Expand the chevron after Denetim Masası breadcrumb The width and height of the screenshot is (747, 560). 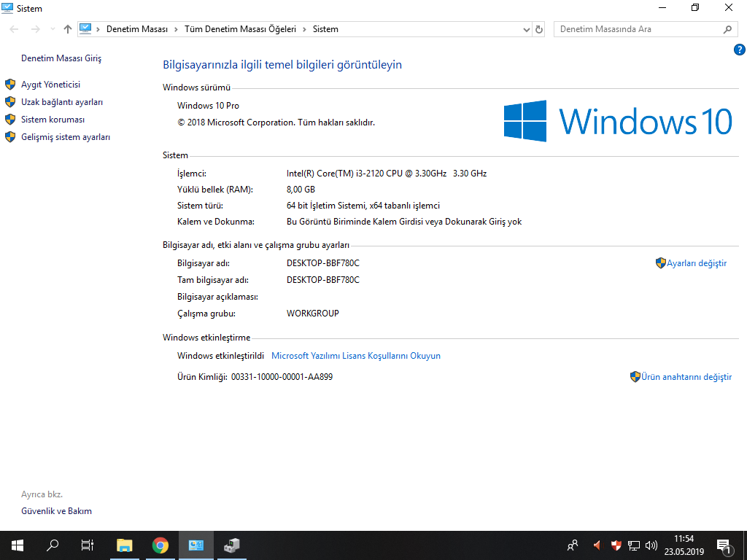click(x=176, y=29)
